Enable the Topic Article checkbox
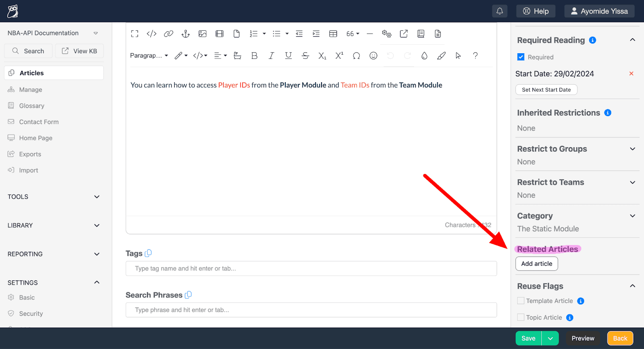644x349 pixels. click(x=521, y=317)
